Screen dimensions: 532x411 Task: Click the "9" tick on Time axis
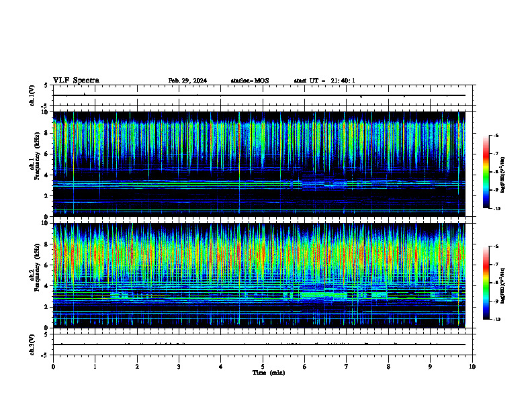(430, 367)
